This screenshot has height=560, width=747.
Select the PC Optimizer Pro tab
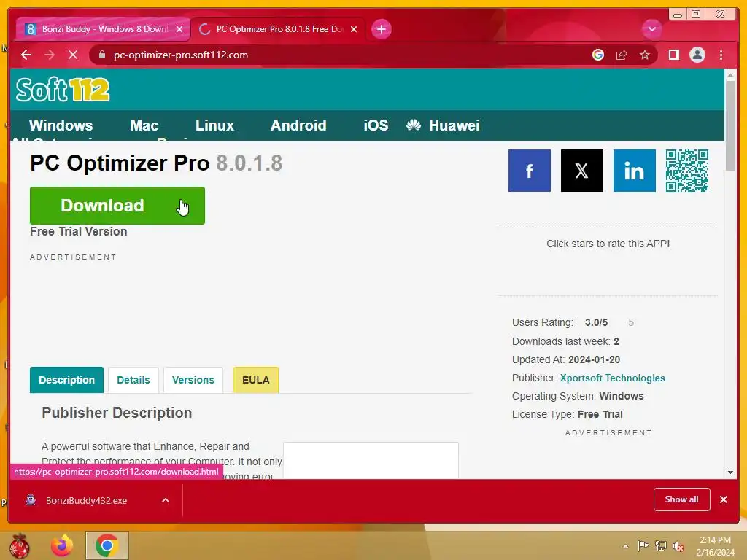coord(277,29)
